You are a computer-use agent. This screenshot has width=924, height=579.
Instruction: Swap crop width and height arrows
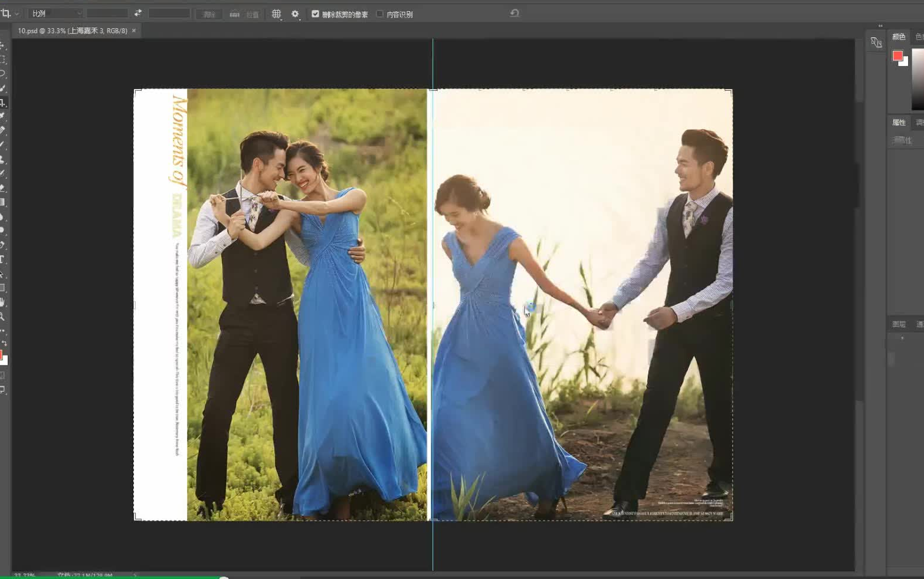[138, 13]
